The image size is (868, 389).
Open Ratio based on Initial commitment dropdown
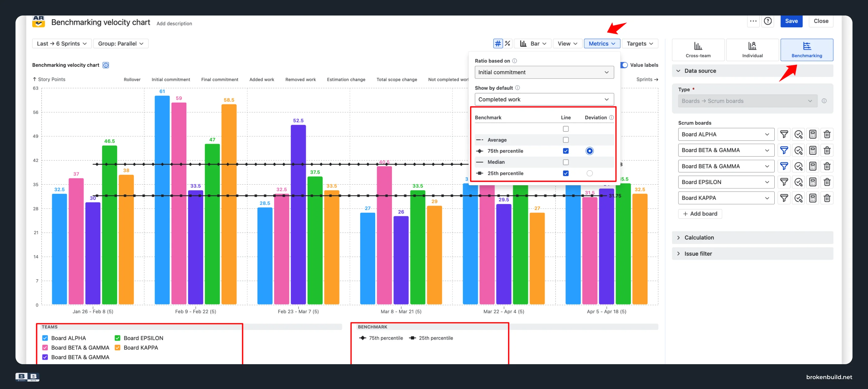click(544, 72)
